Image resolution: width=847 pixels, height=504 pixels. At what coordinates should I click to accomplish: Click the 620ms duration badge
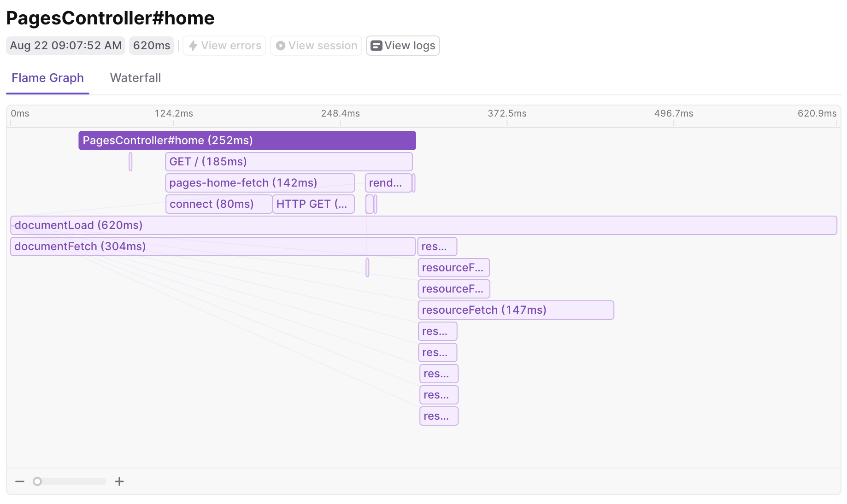[151, 46]
